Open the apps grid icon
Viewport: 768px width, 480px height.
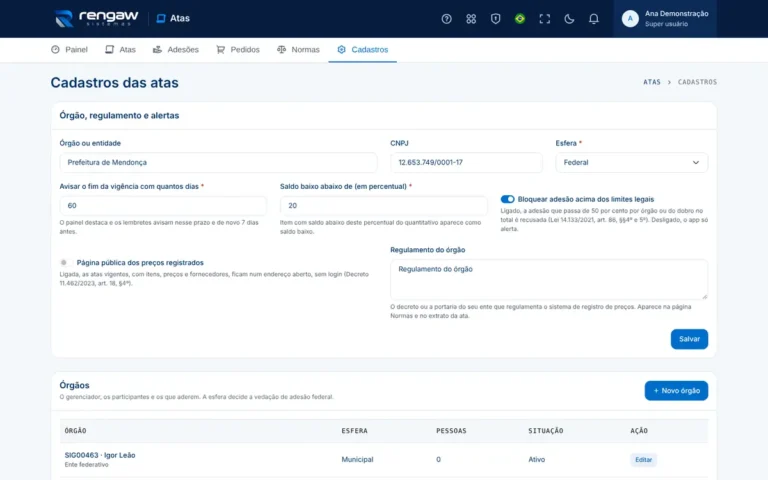tap(471, 19)
